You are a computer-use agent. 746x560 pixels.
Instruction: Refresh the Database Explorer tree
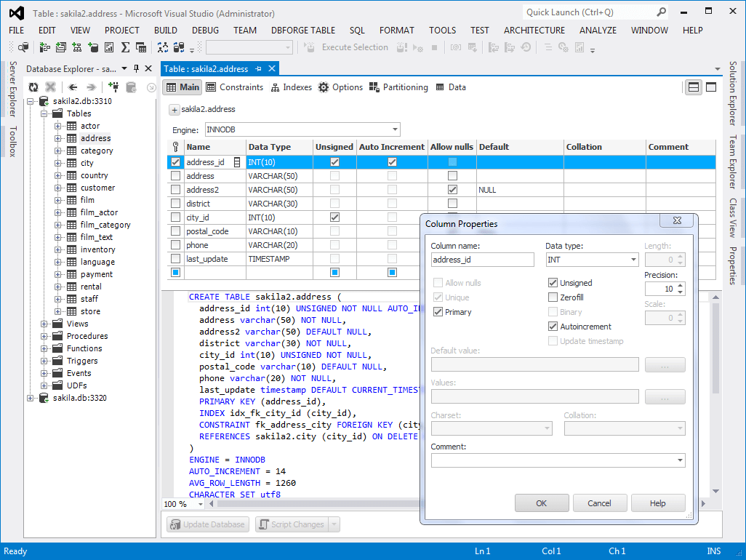pyautogui.click(x=33, y=87)
